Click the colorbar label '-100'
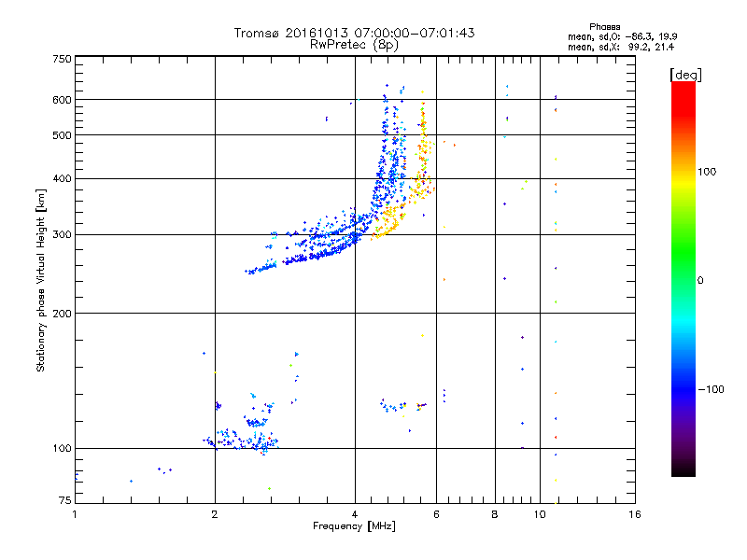 click(712, 389)
